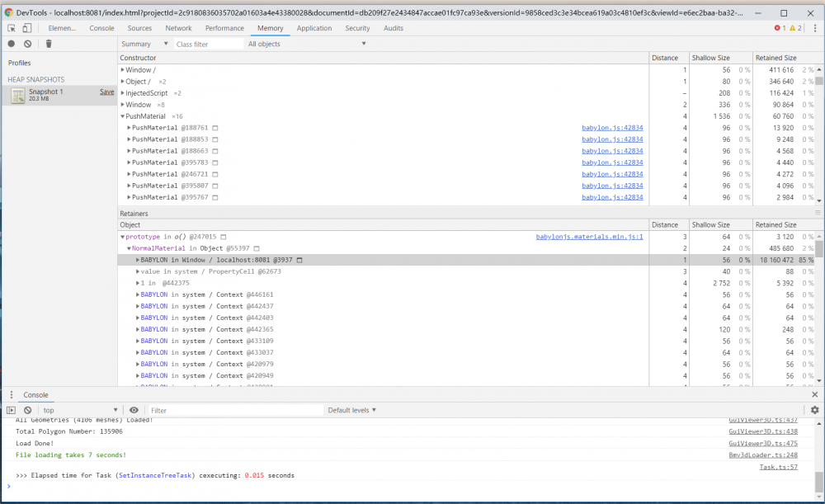Expand the InjectedScript constructor row
825x504 pixels.
point(123,93)
